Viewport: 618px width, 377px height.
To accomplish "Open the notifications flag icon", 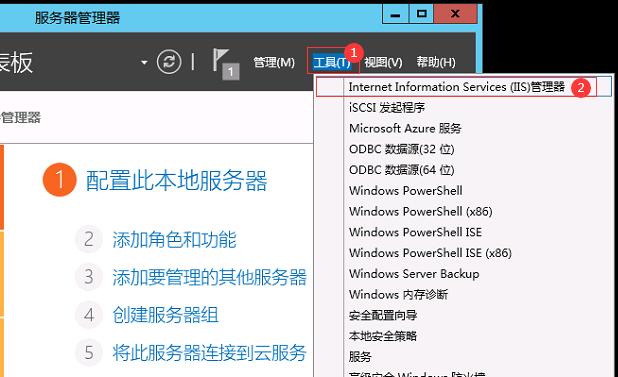I will (225, 63).
